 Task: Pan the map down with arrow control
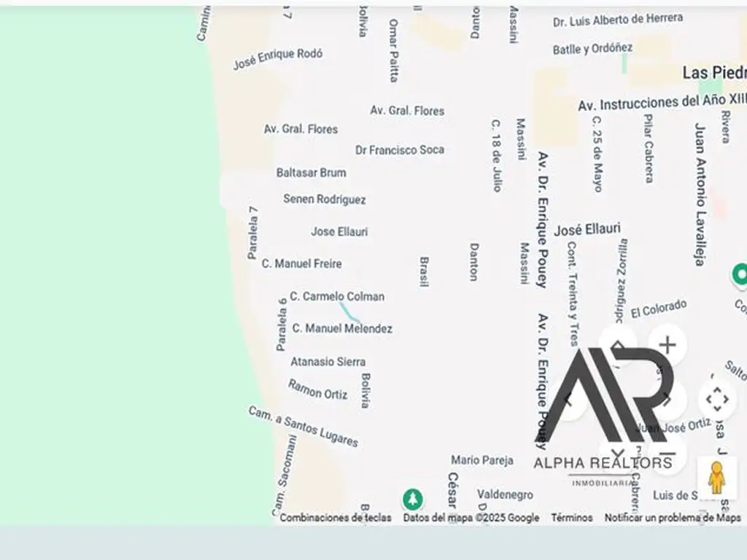pos(618,454)
